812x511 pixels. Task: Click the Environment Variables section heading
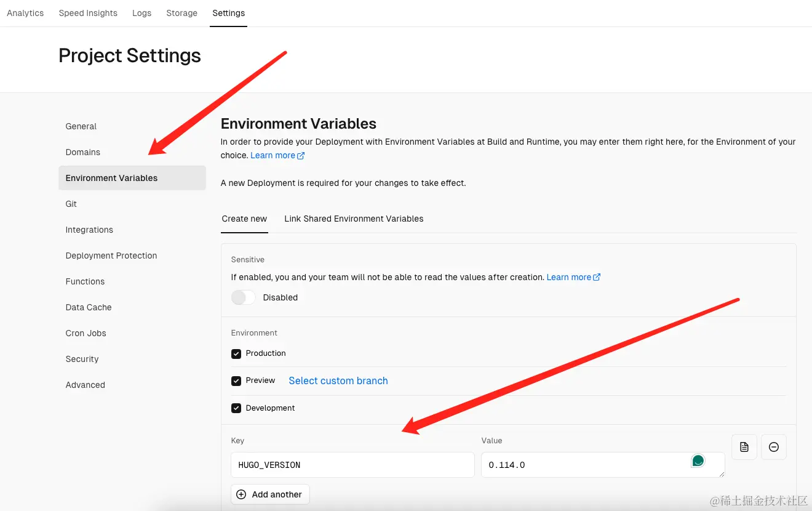click(298, 124)
